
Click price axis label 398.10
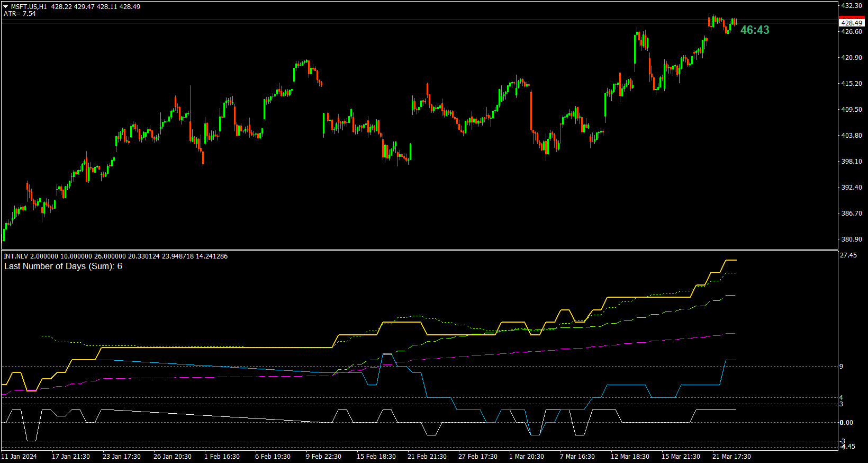click(x=852, y=162)
